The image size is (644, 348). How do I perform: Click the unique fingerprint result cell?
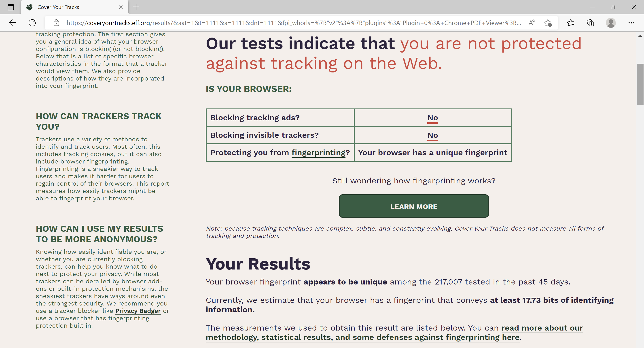coord(432,153)
